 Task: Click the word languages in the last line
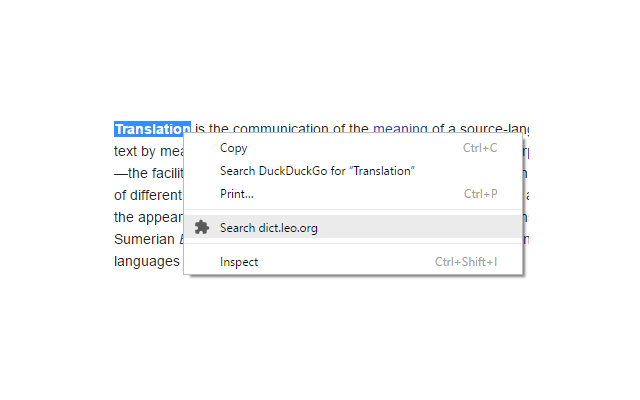(147, 261)
